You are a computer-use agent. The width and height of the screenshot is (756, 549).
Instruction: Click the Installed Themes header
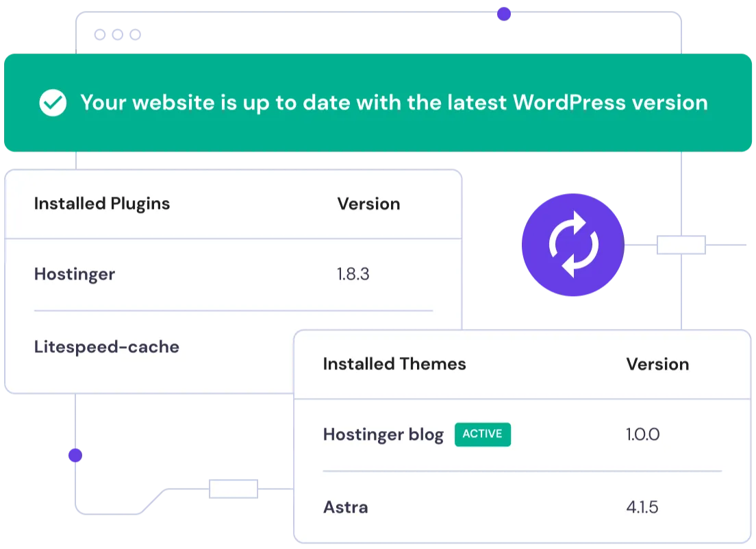click(x=394, y=364)
